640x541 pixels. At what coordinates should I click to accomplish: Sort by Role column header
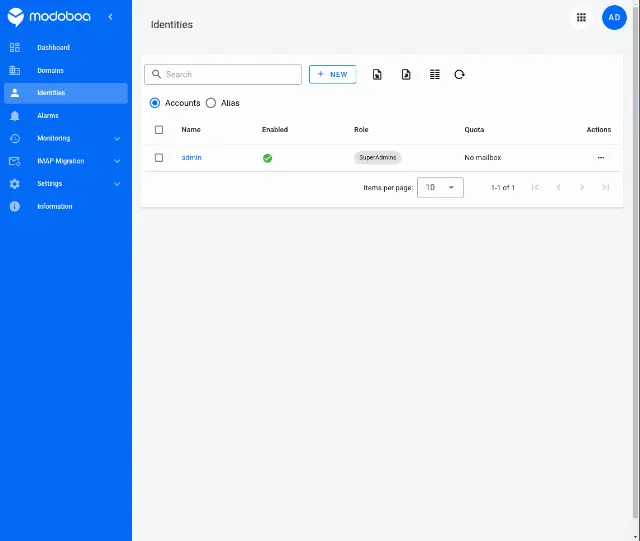[x=361, y=129]
